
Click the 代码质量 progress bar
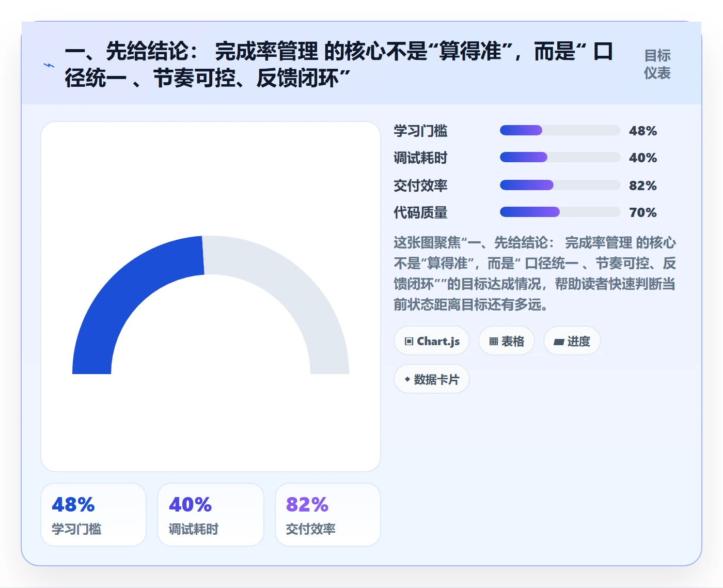[x=560, y=212]
